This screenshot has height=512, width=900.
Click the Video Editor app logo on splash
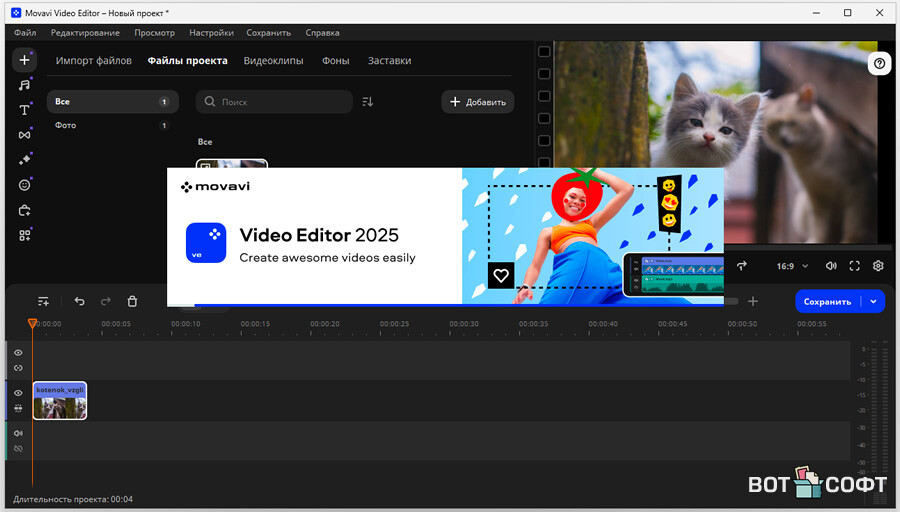point(206,243)
